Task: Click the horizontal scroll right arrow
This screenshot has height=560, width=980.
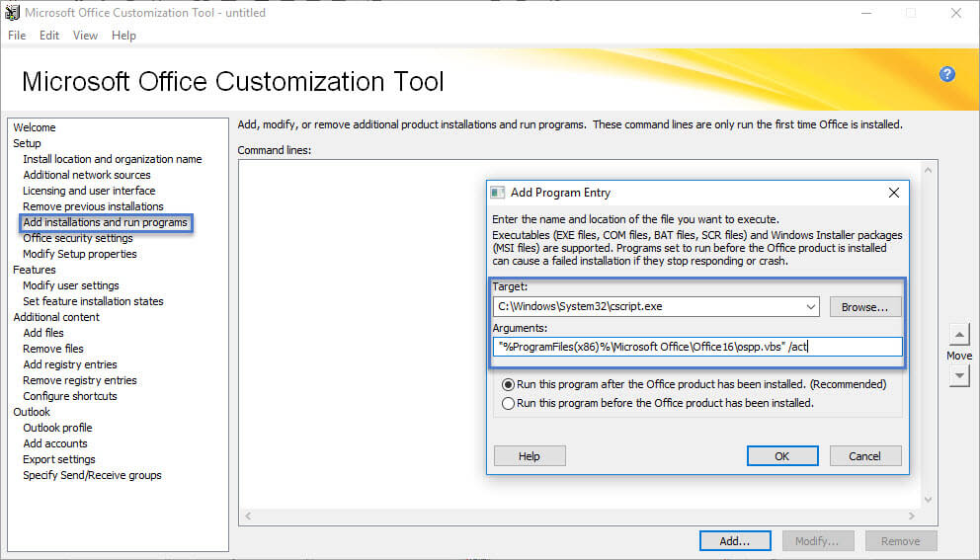Action: tap(911, 517)
